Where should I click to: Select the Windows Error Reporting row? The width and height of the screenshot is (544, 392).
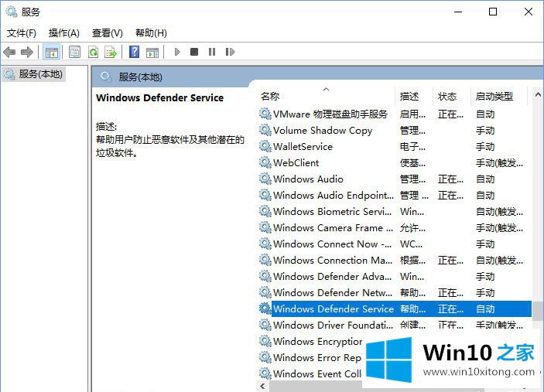coord(310,358)
